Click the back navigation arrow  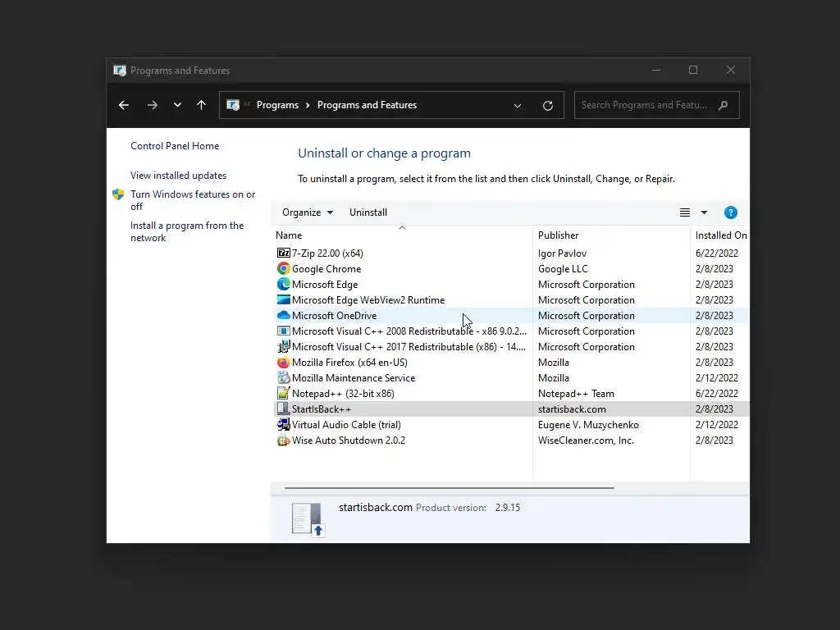124,105
